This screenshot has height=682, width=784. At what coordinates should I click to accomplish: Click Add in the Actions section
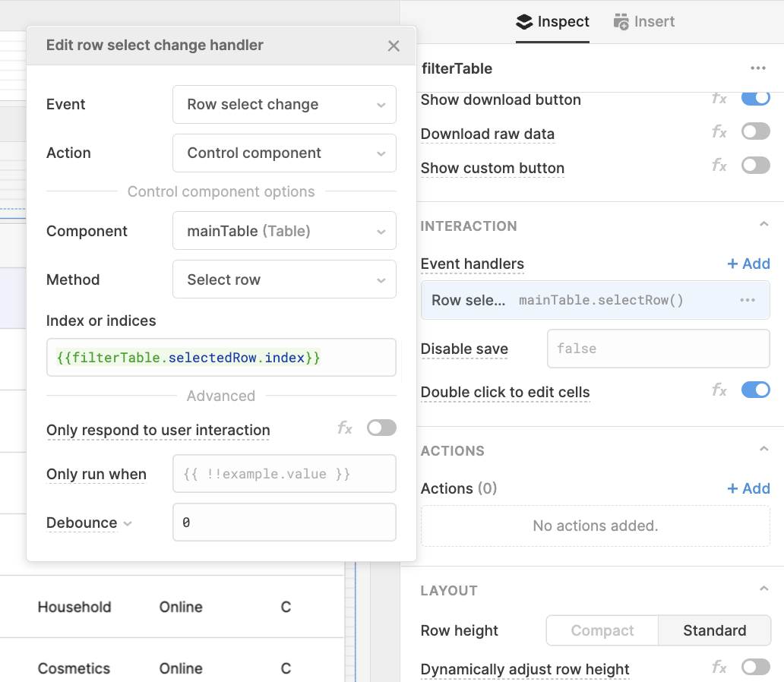tap(748, 488)
